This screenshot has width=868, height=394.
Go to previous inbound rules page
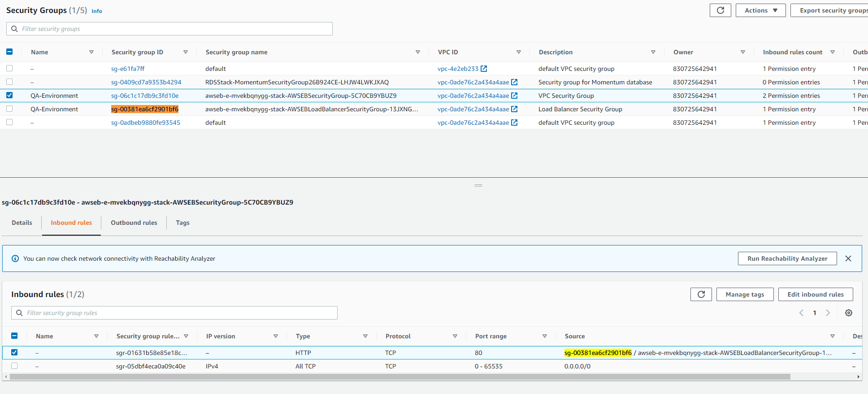(801, 313)
